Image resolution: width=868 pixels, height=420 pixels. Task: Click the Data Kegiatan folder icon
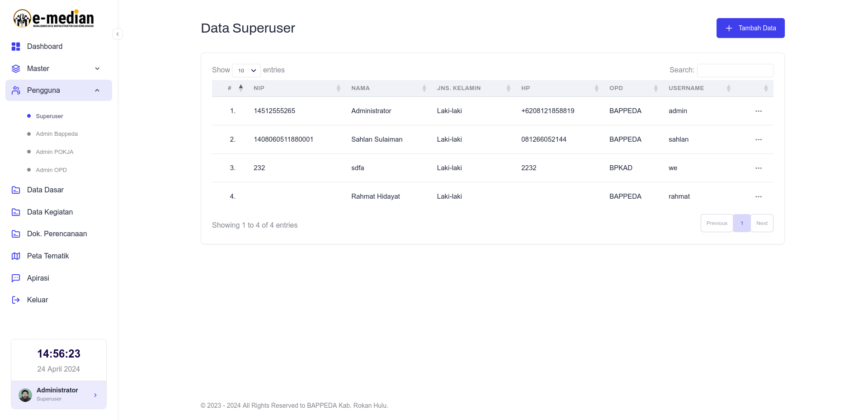point(16,212)
